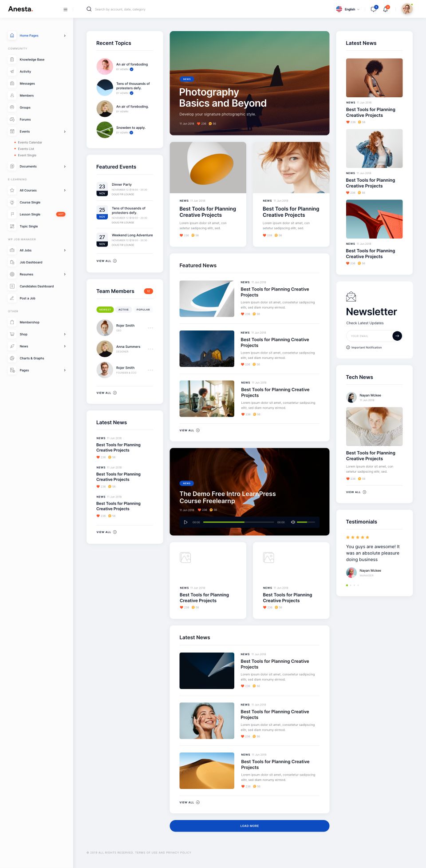Click the user profile avatar in header
Screen dimensions: 426x868
(406, 9)
